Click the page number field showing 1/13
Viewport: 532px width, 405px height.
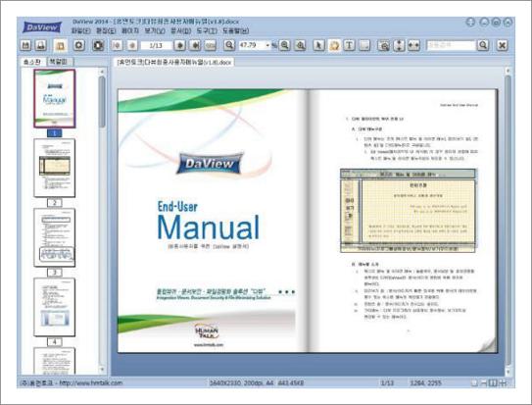[156, 45]
